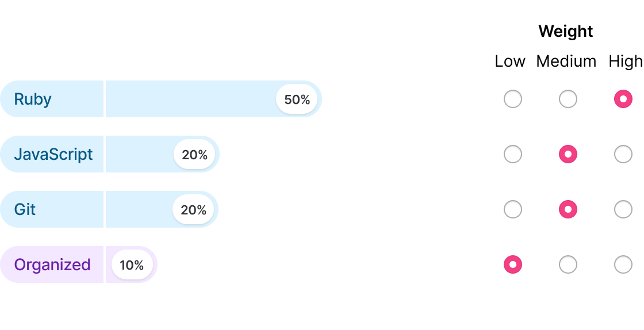Viewport: 644px width, 330px height.
Task: Set Git weight to High
Action: coord(623,209)
